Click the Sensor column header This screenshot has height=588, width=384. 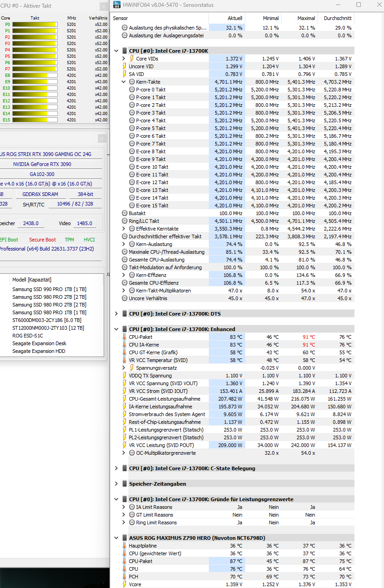[x=160, y=18]
